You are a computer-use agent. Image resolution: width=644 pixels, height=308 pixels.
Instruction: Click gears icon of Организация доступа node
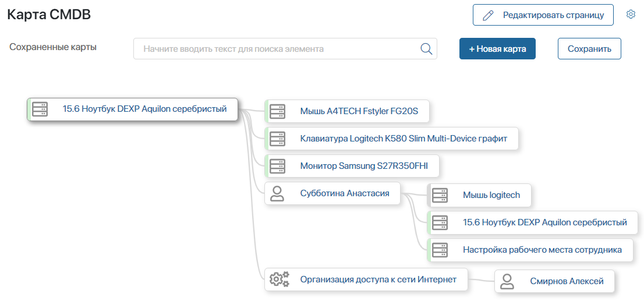[279, 279]
